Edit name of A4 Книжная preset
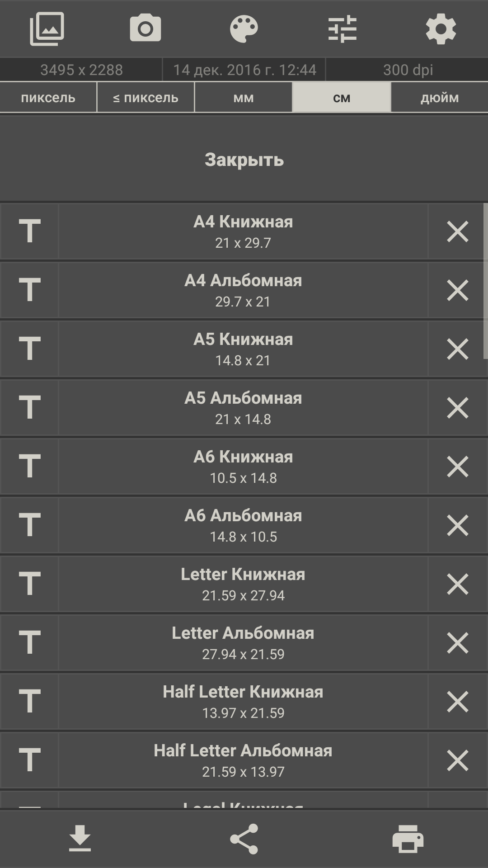This screenshot has width=488, height=868. (30, 231)
